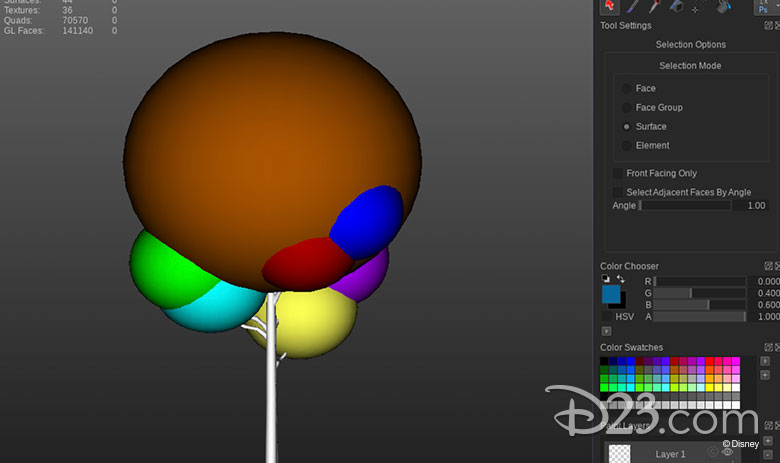Pick the bright green swatch starting fourth row

[604, 387]
